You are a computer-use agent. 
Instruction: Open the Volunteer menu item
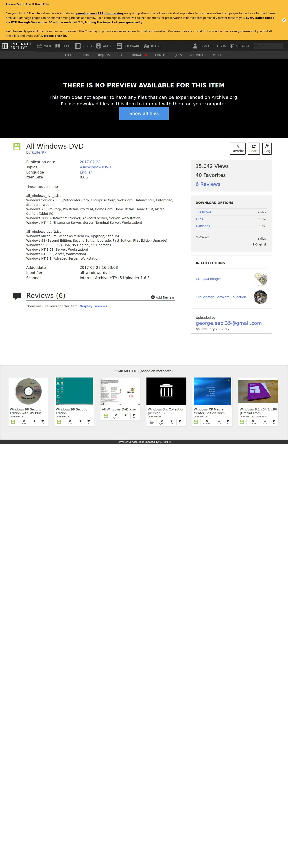tap(197, 55)
